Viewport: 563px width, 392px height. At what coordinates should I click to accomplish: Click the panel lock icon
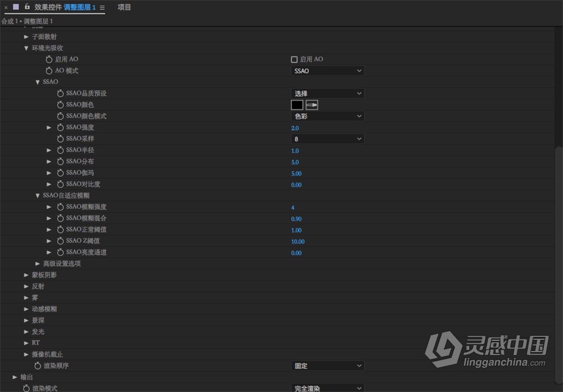[x=27, y=6]
